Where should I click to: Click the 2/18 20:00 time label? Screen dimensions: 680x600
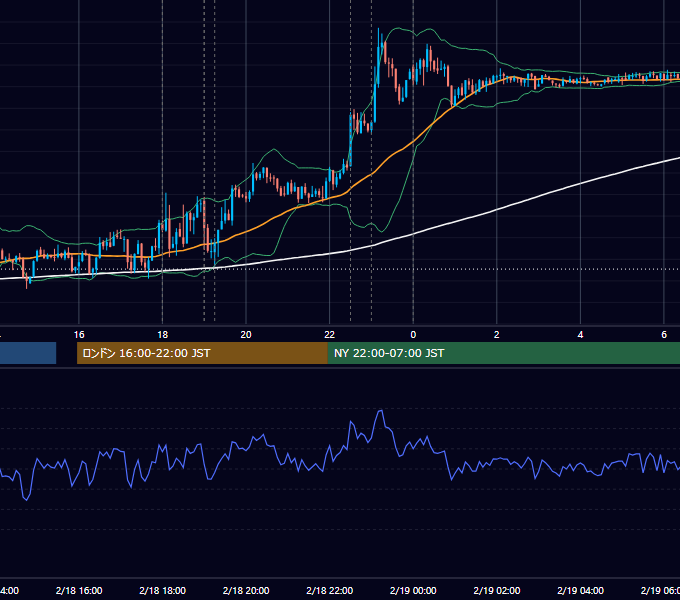pyautogui.click(x=246, y=590)
